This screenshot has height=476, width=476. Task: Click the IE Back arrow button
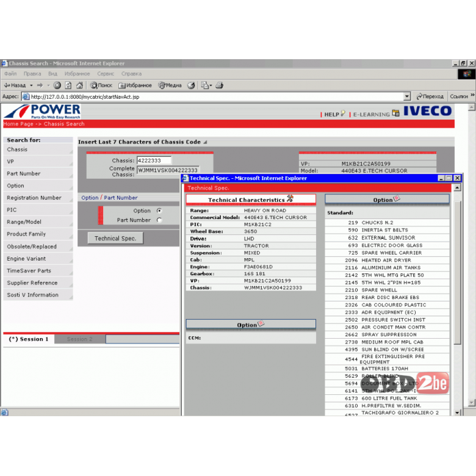point(15,85)
